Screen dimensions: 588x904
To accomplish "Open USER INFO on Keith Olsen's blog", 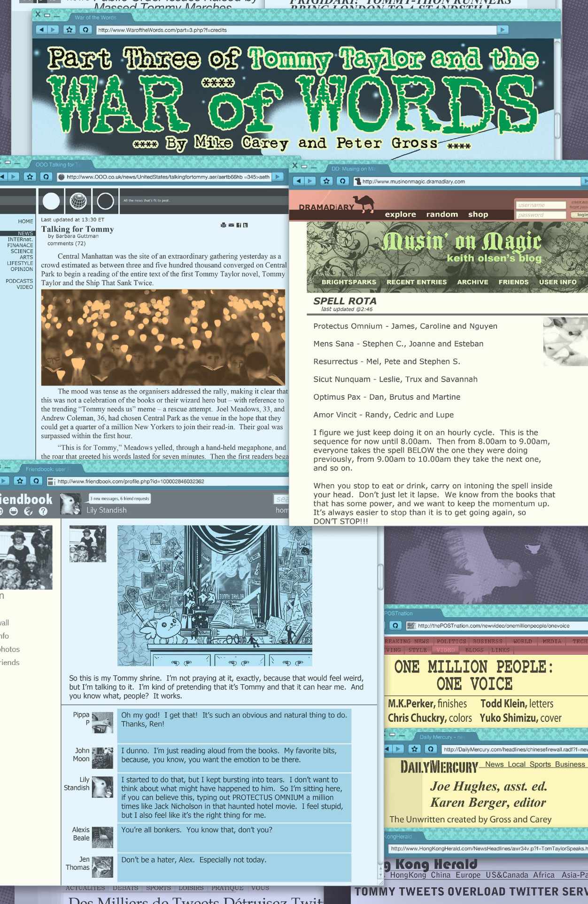I will [x=557, y=282].
